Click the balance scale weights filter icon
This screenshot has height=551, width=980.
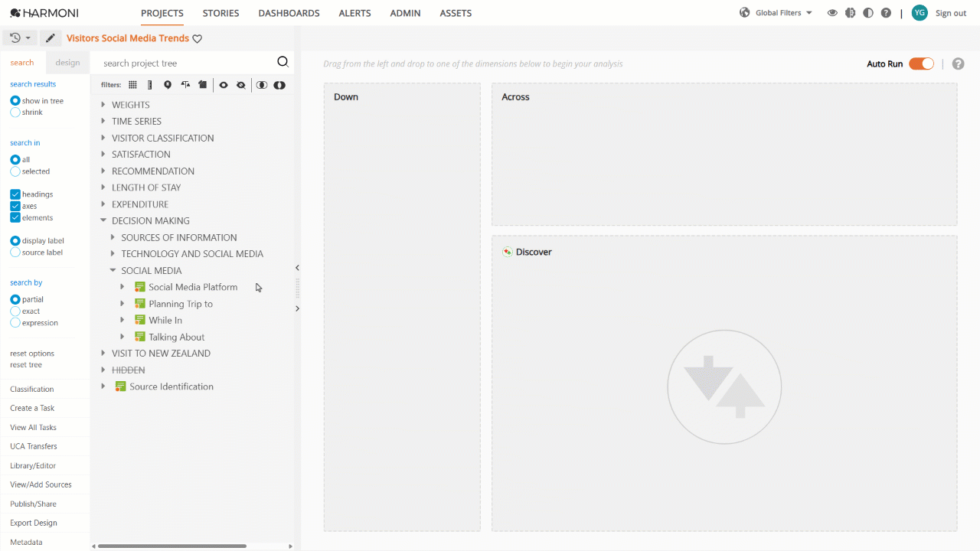point(185,85)
